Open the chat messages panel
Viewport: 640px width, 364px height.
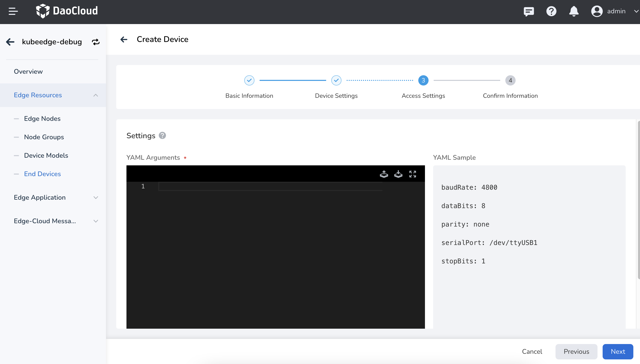pos(529,11)
